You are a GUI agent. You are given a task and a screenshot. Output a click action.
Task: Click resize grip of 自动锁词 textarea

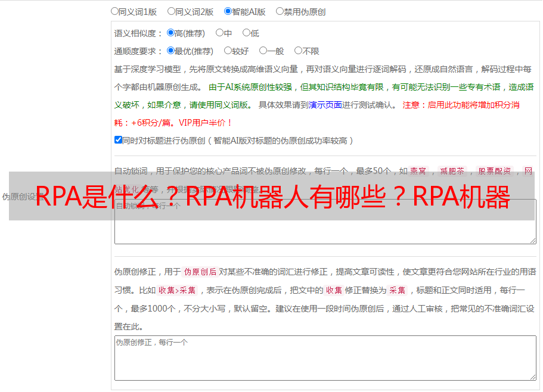(x=533, y=241)
